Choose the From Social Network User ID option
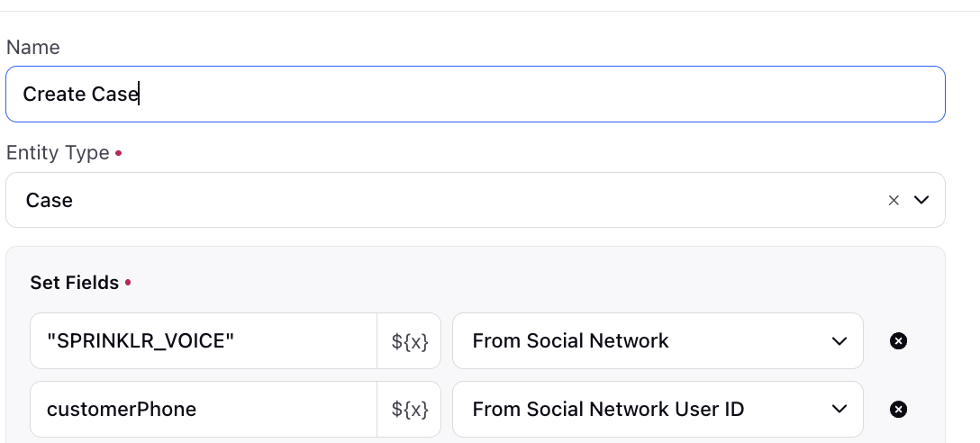The image size is (980, 443). (x=658, y=410)
